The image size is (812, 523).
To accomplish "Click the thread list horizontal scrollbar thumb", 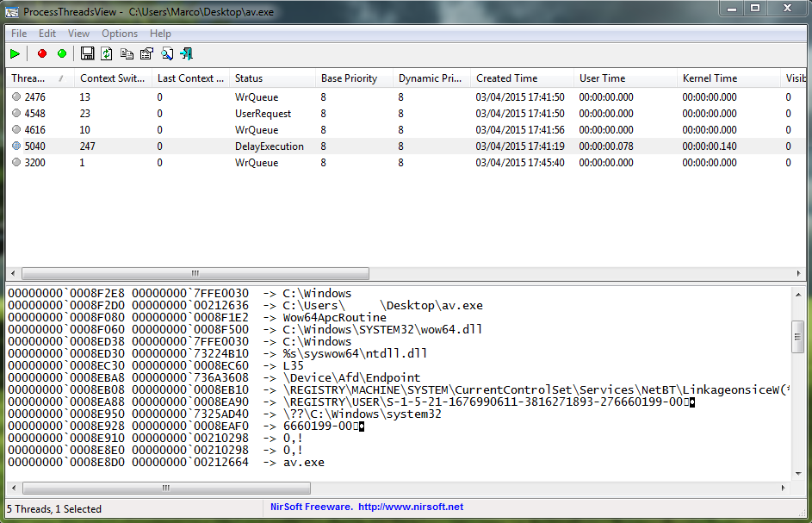I will pos(195,273).
